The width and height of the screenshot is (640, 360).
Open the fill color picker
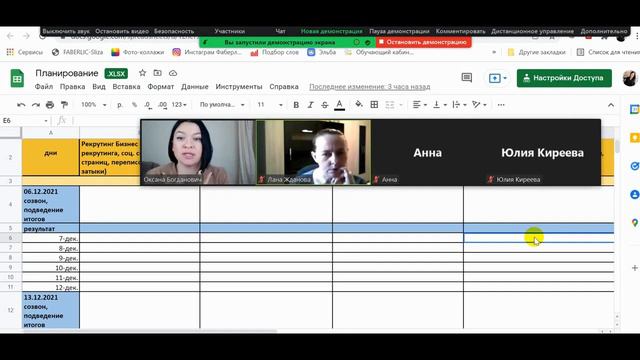tap(359, 104)
